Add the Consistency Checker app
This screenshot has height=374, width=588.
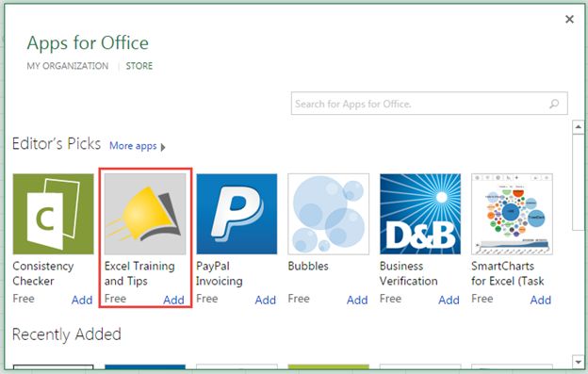[82, 300]
